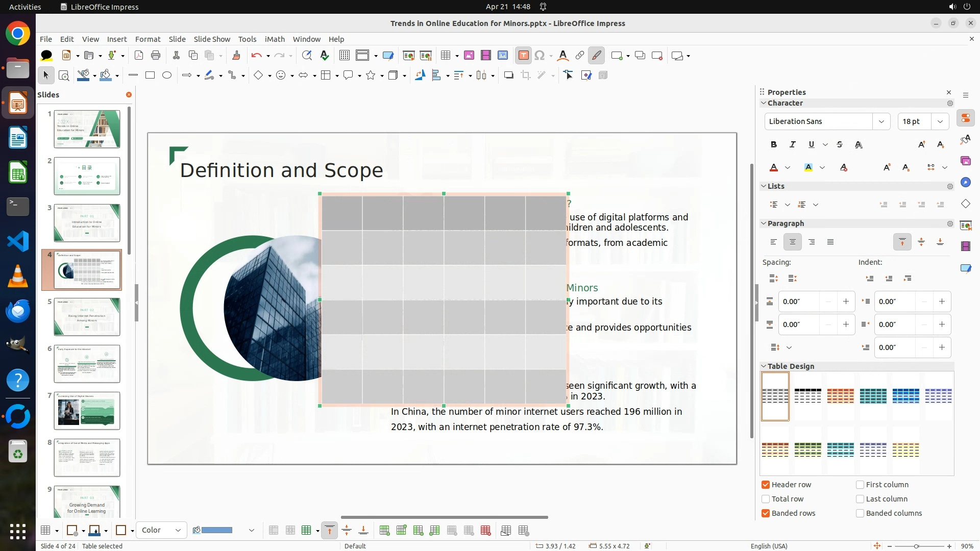Click the Italic formatting icon
980x551 pixels.
(792, 144)
